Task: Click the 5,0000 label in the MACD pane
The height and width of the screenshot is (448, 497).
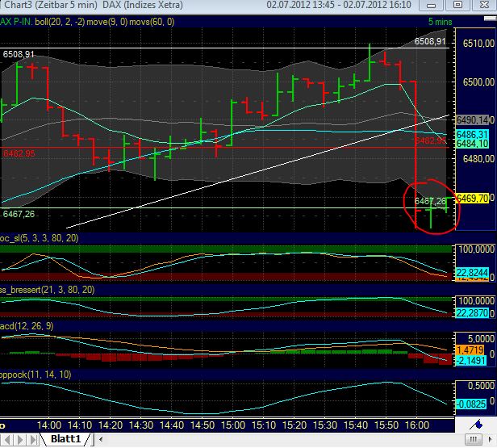Action: click(481, 338)
